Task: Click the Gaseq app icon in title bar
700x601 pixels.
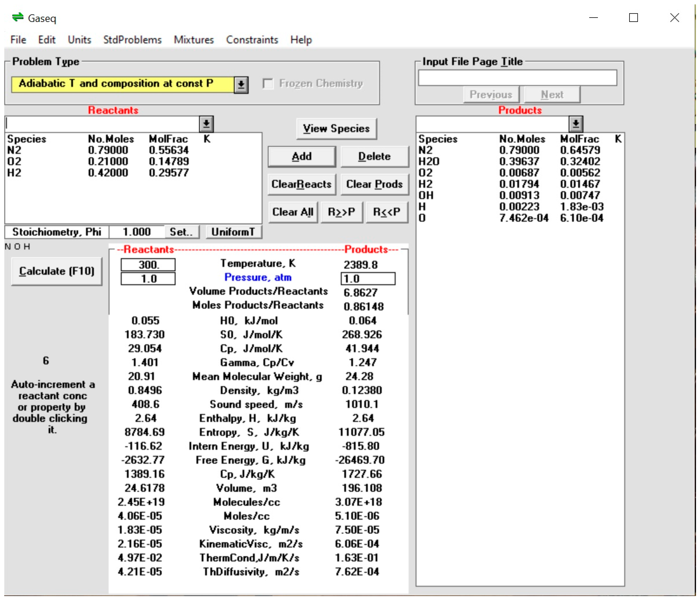Action: 18,17
